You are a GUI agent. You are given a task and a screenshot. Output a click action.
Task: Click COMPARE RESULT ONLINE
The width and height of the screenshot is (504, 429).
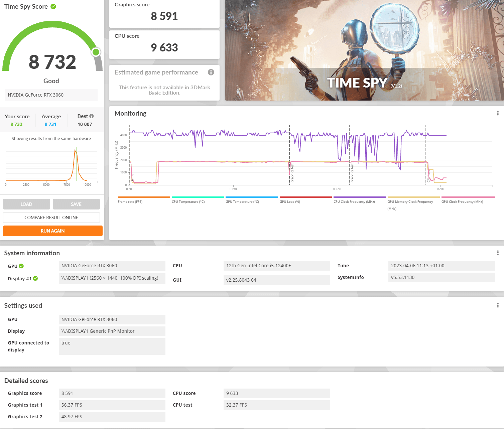pyautogui.click(x=51, y=218)
